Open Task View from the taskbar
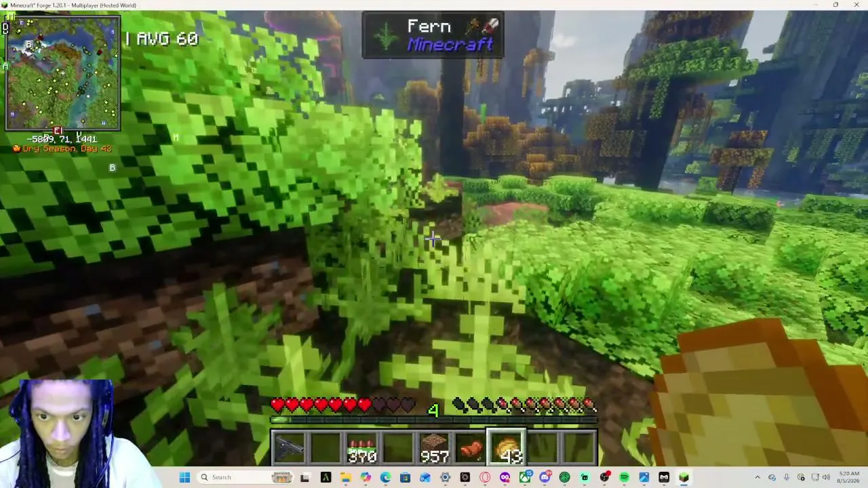 point(304,477)
